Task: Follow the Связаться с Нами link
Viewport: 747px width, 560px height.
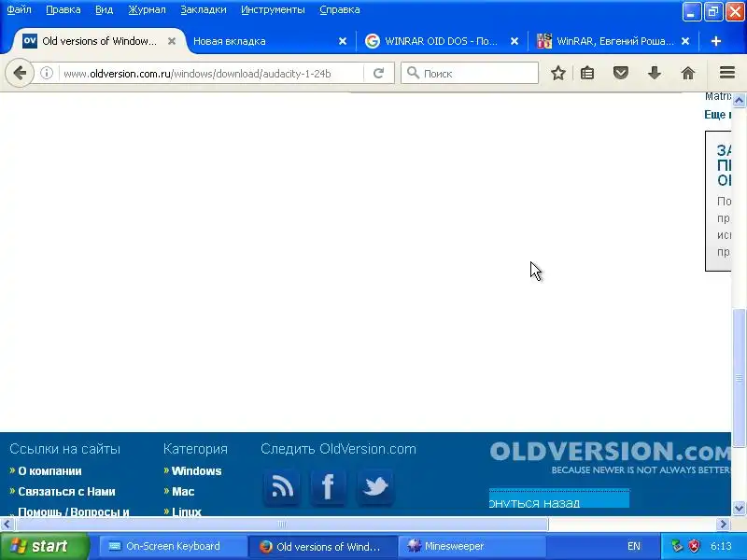Action: click(66, 492)
